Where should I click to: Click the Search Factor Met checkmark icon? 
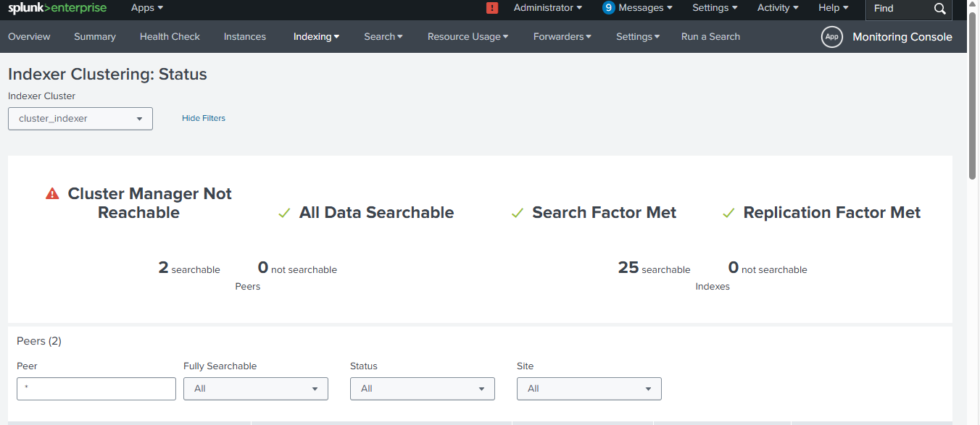click(518, 213)
